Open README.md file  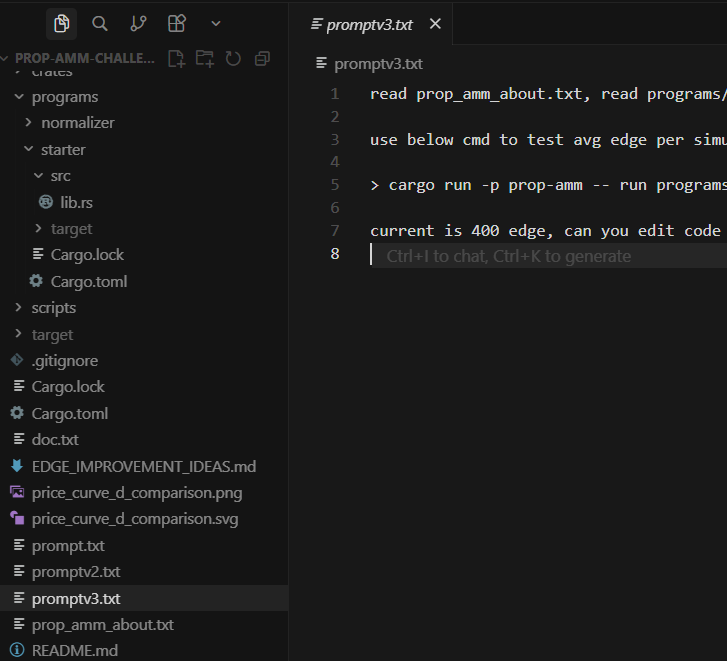[74, 650]
